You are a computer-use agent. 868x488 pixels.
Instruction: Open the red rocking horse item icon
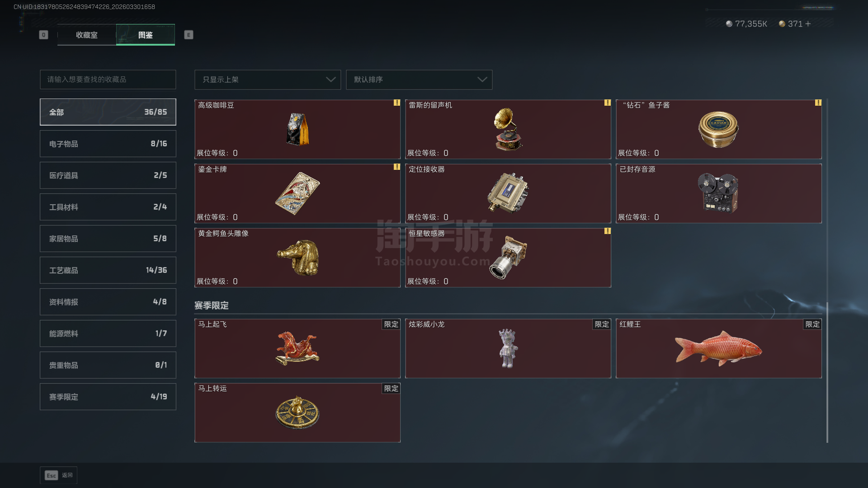tap(297, 348)
